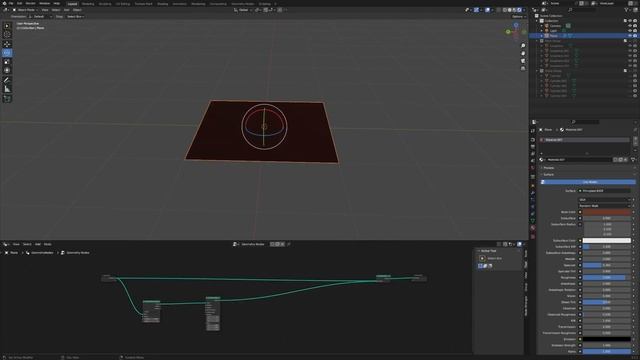Open the World properties tab
The image size is (640, 360).
coord(533,169)
